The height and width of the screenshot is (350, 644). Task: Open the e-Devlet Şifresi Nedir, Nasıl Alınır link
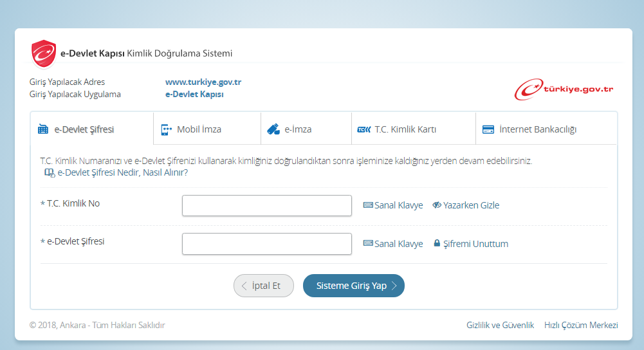tap(122, 172)
